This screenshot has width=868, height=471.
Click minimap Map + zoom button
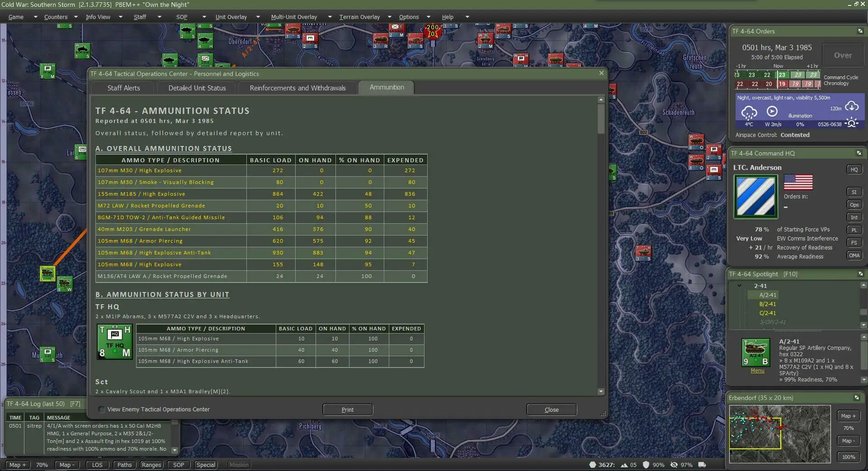(849, 416)
